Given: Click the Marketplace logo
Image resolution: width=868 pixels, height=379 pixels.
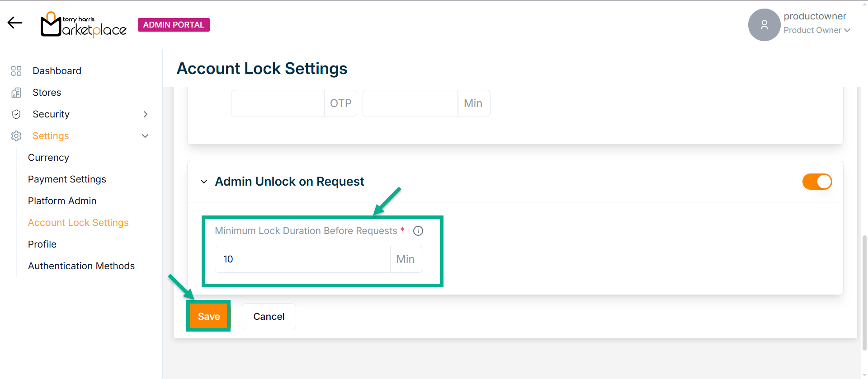Looking at the screenshot, I should point(84,25).
